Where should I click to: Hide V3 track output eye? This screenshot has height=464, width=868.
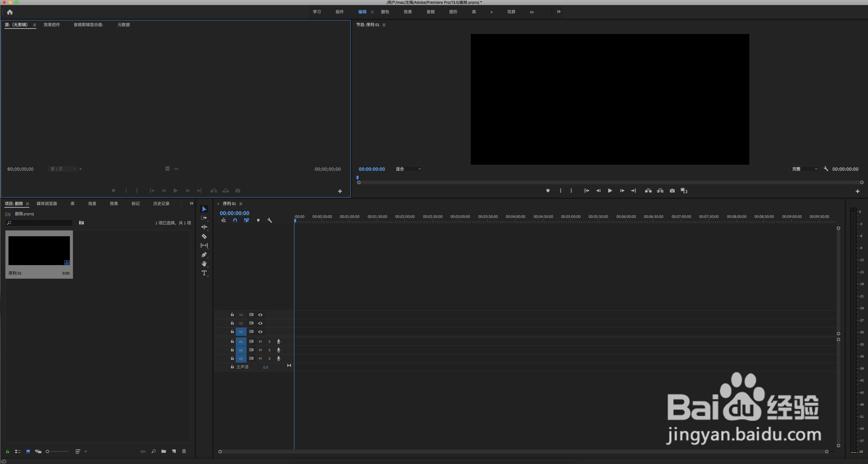[x=260, y=315]
